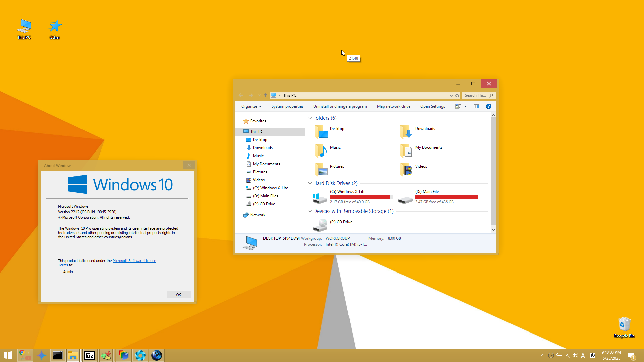Image resolution: width=644 pixels, height=362 pixels.
Task: Click Map network drive
Action: (x=393, y=106)
